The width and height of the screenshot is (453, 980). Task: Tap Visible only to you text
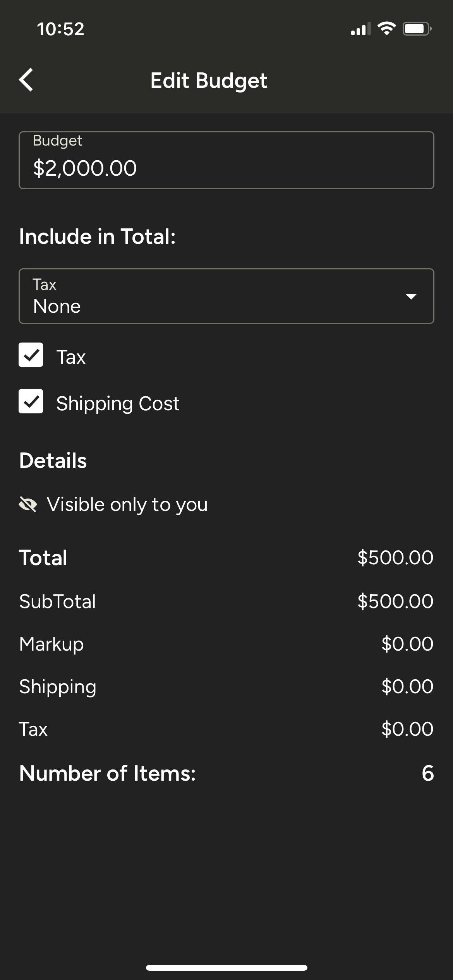click(x=127, y=505)
